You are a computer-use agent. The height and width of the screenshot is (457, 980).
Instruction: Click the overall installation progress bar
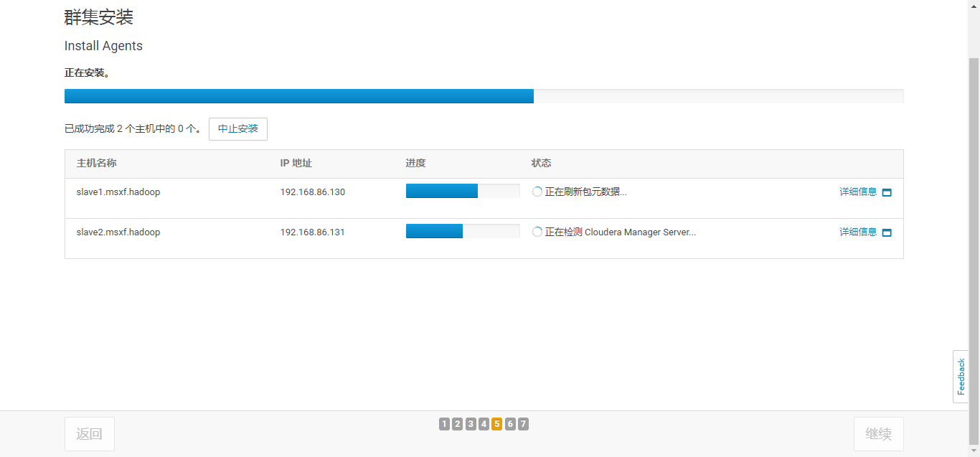tap(484, 96)
